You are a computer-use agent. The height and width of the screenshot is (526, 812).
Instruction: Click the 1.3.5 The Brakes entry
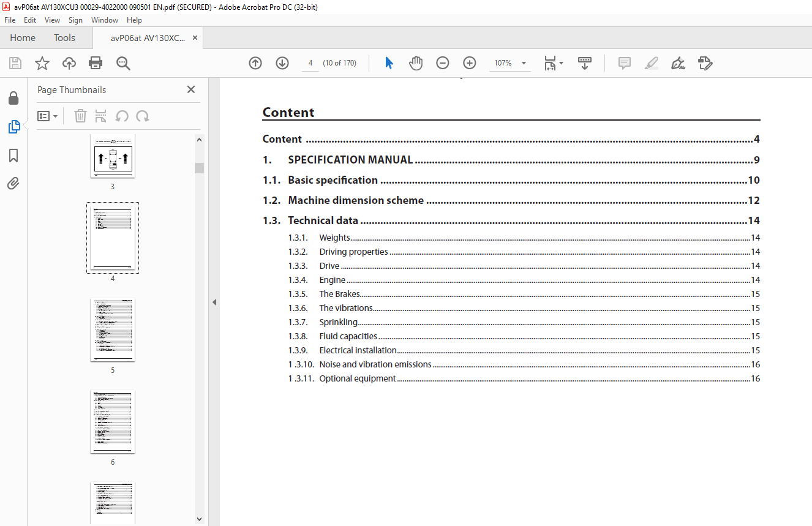(x=524, y=294)
